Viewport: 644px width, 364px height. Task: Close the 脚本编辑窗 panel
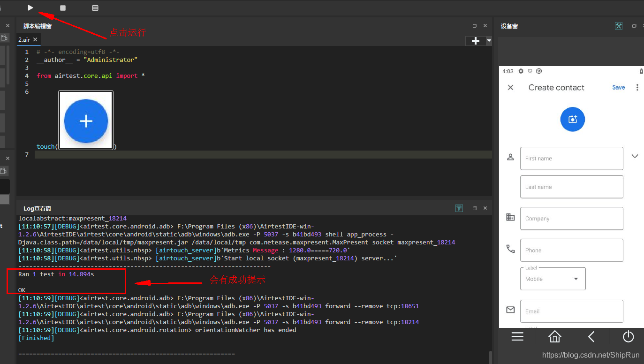485,26
